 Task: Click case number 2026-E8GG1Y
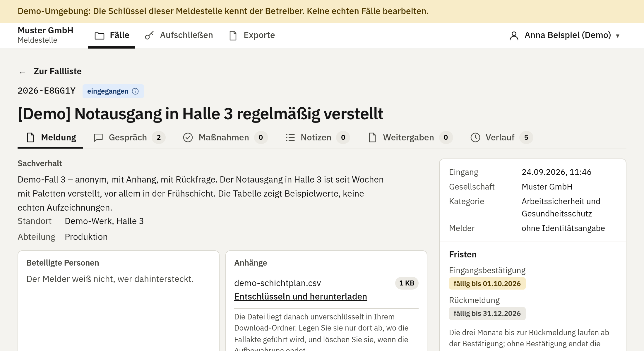pyautogui.click(x=47, y=91)
